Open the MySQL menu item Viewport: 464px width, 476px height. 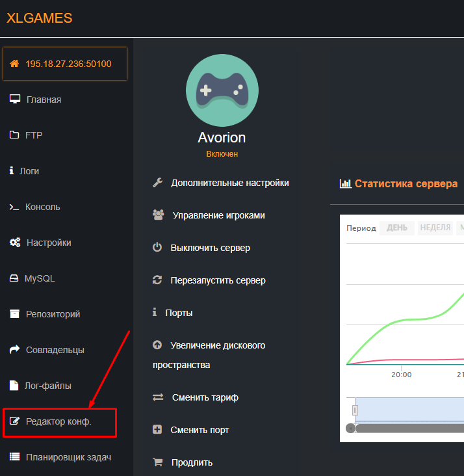coord(40,278)
